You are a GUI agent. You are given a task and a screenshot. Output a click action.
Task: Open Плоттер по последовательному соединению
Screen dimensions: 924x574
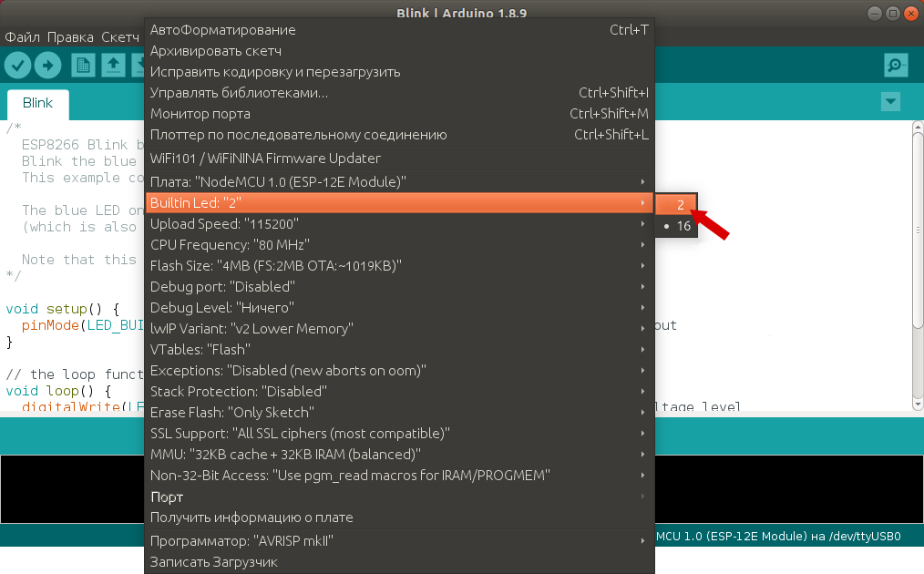[x=399, y=135]
